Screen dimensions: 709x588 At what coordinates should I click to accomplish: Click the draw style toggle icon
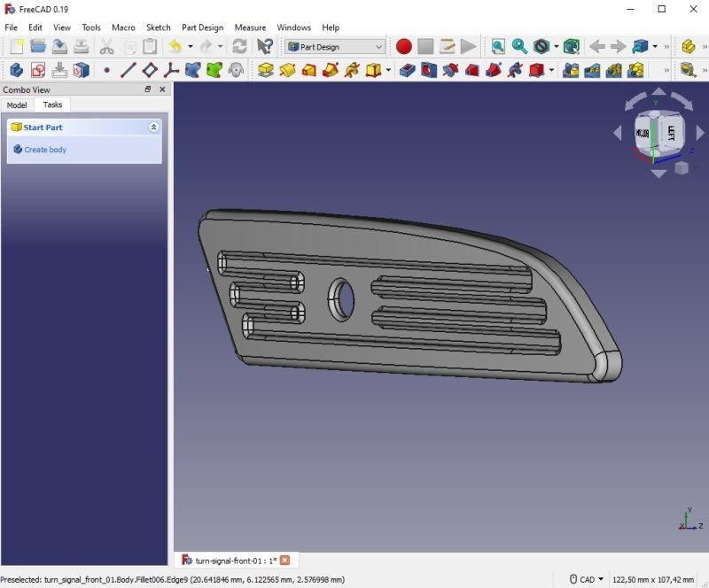tap(542, 46)
